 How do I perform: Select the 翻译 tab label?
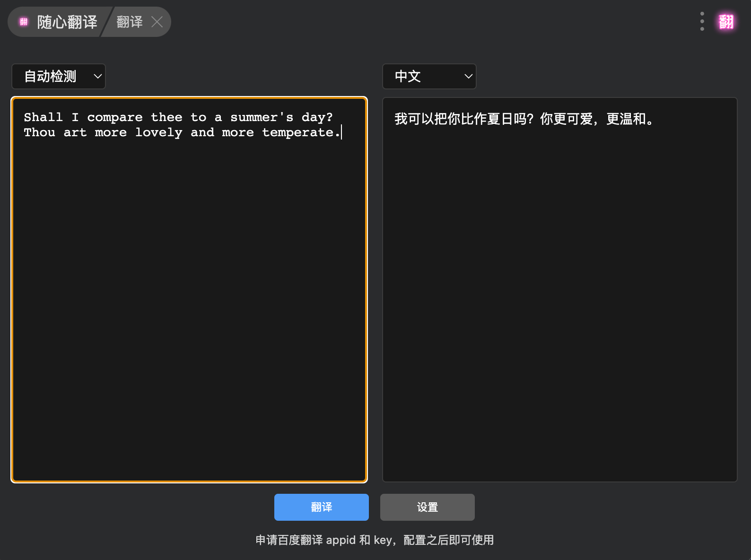130,22
